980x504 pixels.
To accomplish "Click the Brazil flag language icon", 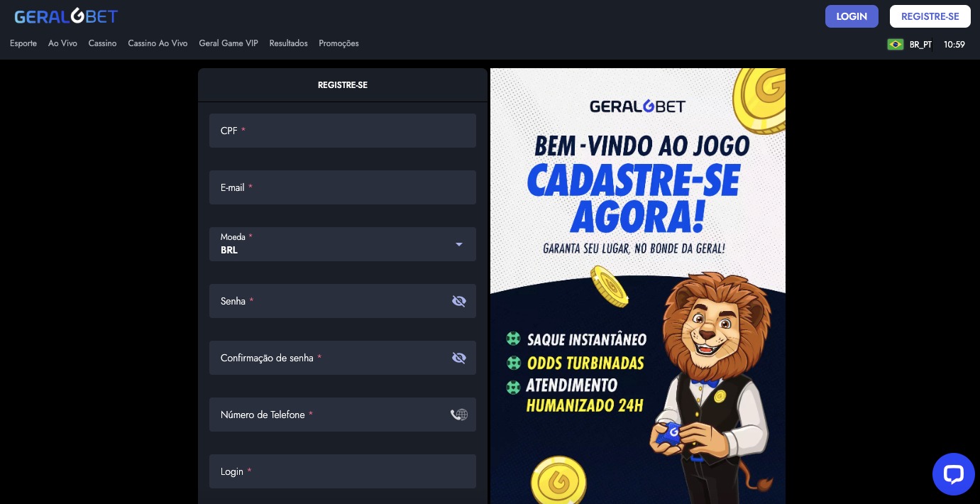I will pos(896,44).
